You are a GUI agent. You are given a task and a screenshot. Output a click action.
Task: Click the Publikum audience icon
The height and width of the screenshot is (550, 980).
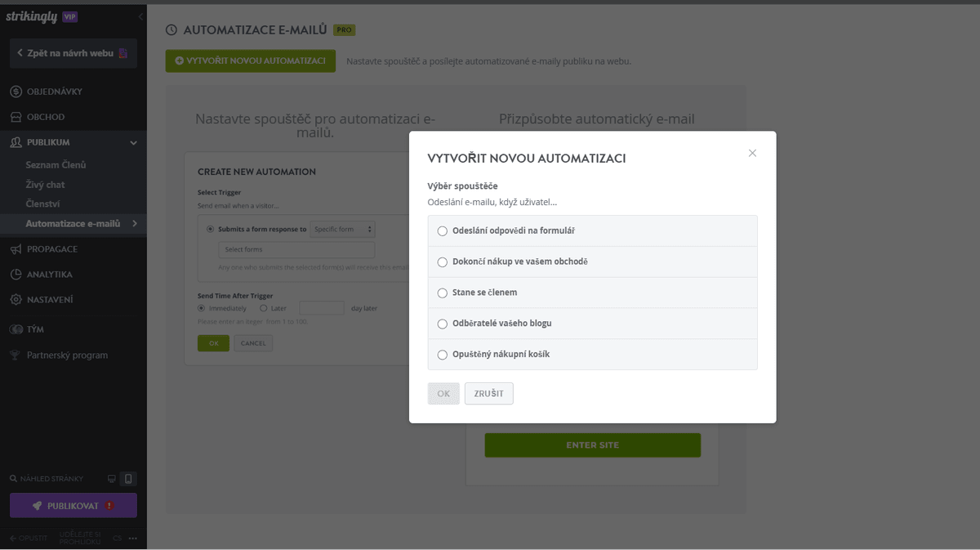[15, 141]
